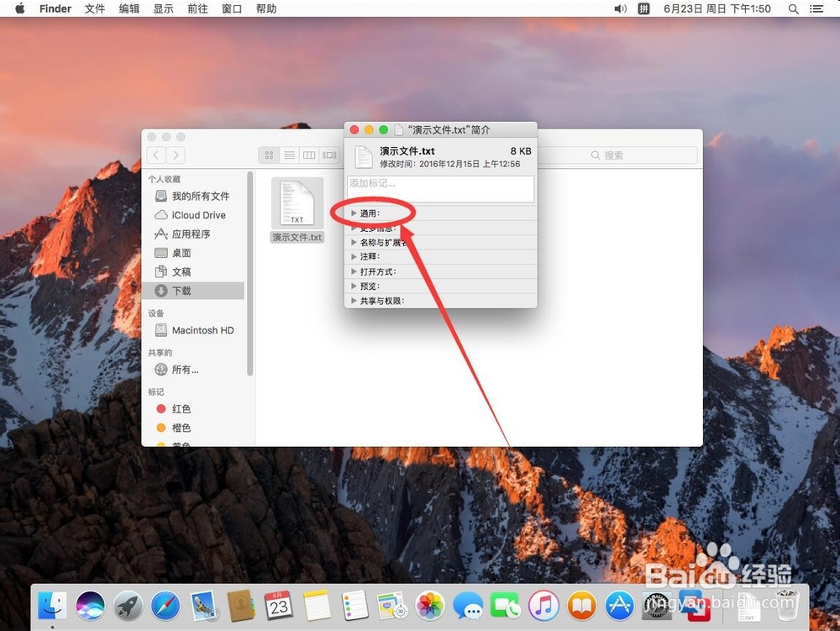Open Maps from the Dock
840x631 pixels.
392,606
